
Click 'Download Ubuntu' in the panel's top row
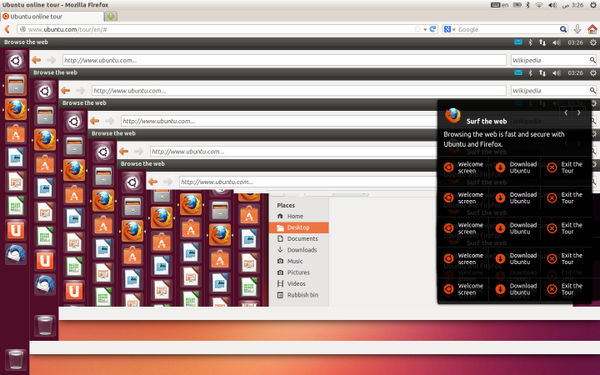pos(516,167)
